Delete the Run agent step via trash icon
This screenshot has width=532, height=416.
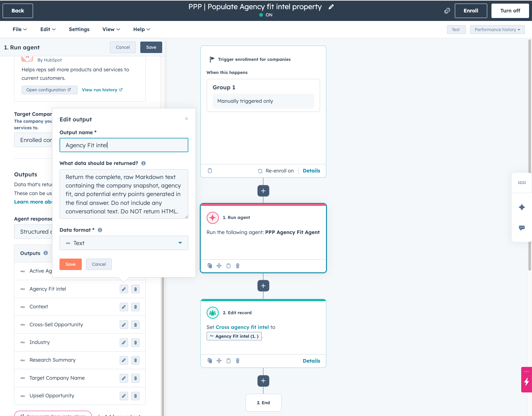click(237, 266)
